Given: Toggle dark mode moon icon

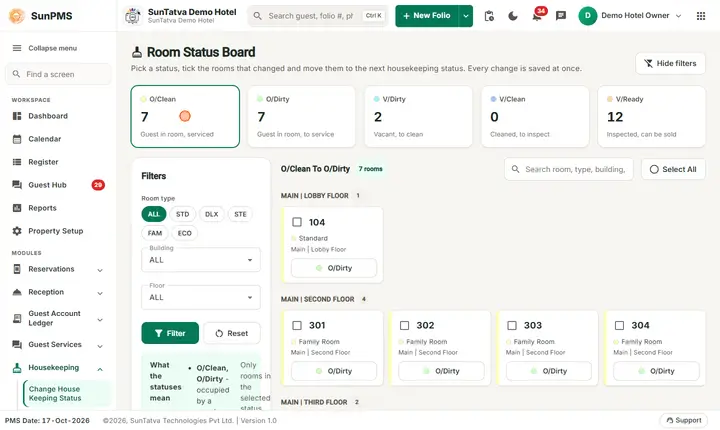Looking at the screenshot, I should [x=513, y=16].
